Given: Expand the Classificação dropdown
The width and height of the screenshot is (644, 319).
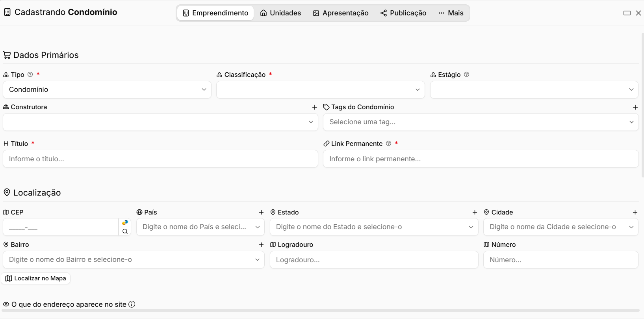Looking at the screenshot, I should [x=321, y=90].
